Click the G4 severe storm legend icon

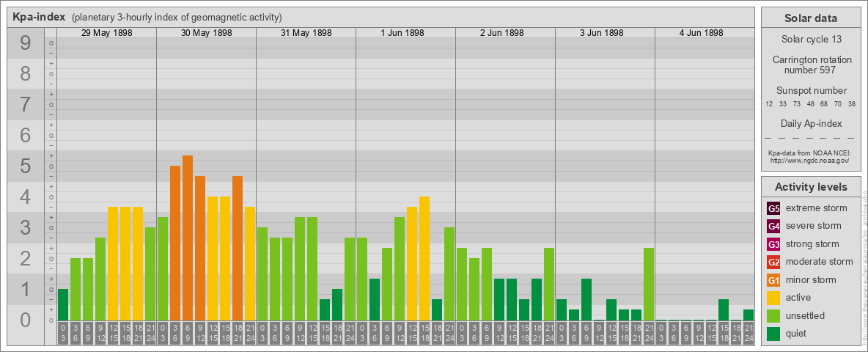point(773,227)
